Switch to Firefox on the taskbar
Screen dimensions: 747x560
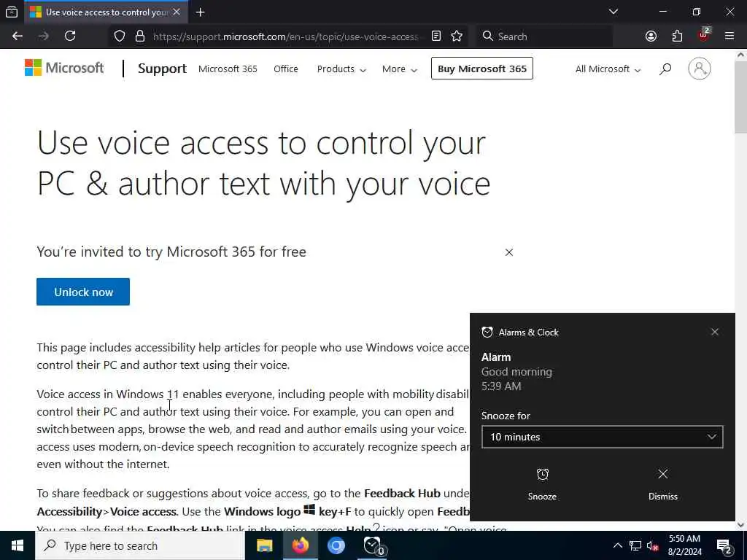[300, 545]
